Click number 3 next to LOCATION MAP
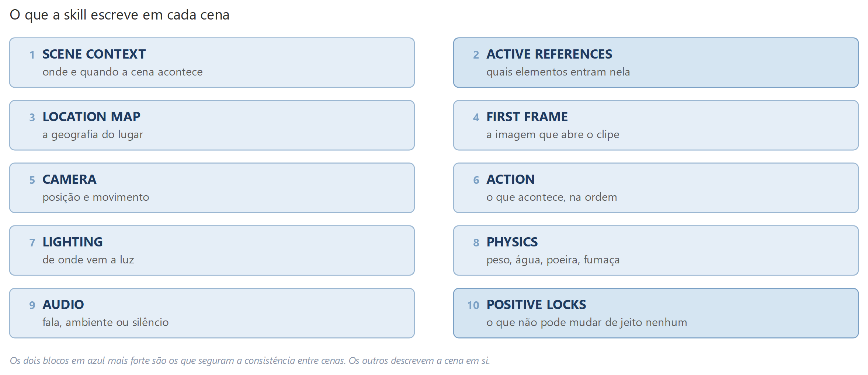The width and height of the screenshot is (868, 375). click(x=32, y=118)
